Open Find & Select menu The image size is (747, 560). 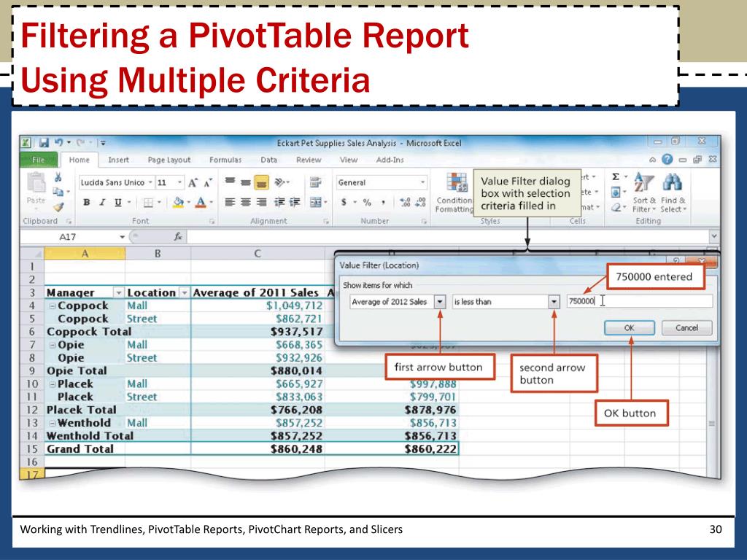[673, 192]
